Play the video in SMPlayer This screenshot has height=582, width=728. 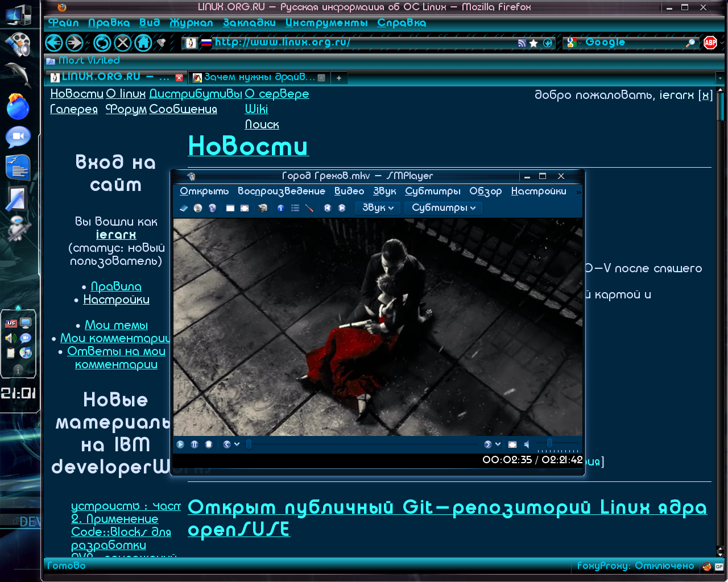(x=180, y=444)
